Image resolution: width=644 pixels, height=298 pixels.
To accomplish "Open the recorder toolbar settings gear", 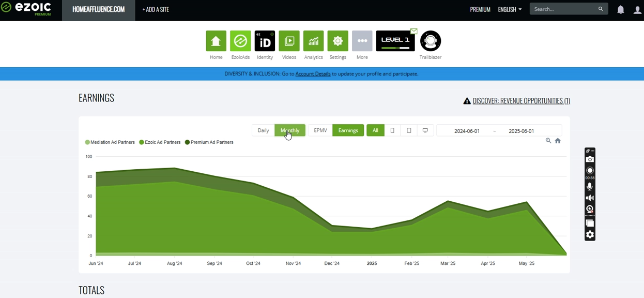I will tap(590, 235).
